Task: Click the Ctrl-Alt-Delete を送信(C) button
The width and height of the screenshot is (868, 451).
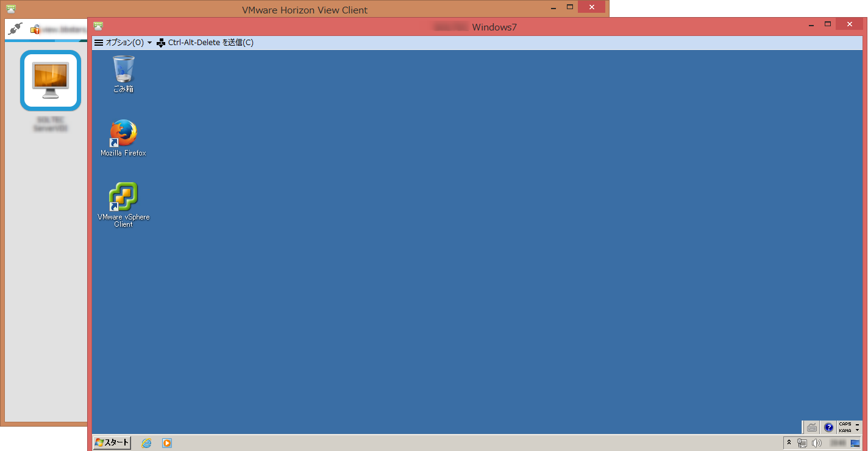Action: 205,43
